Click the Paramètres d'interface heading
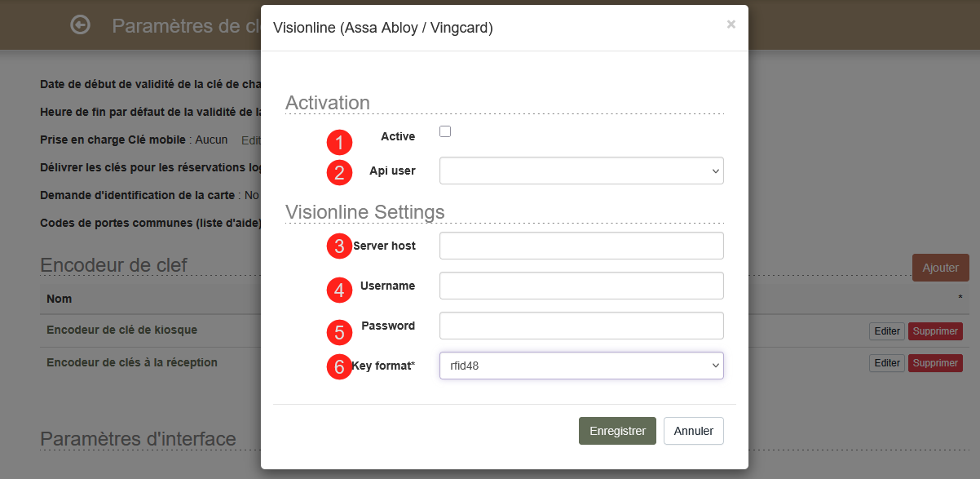Screen dimensions: 980x479 click(139, 438)
